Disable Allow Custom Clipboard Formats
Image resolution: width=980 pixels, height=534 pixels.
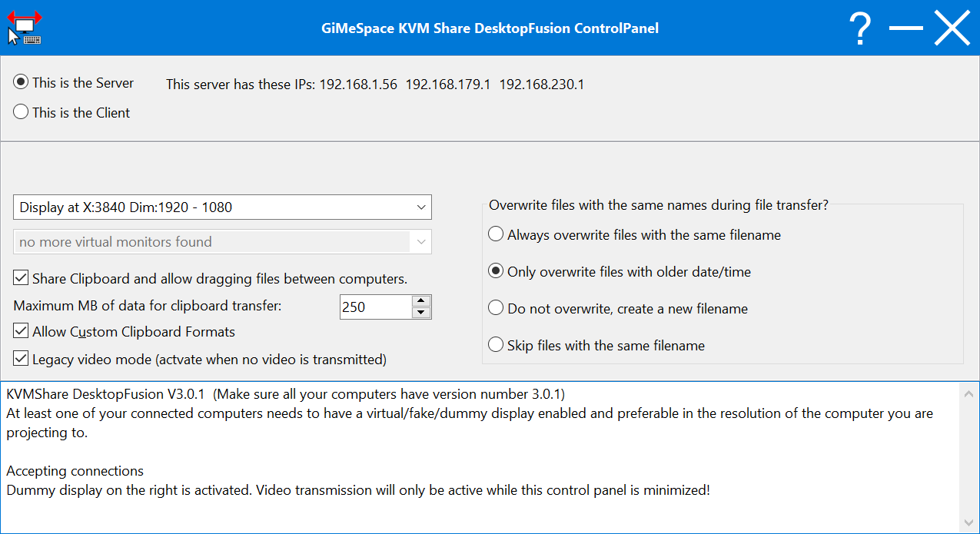22,332
